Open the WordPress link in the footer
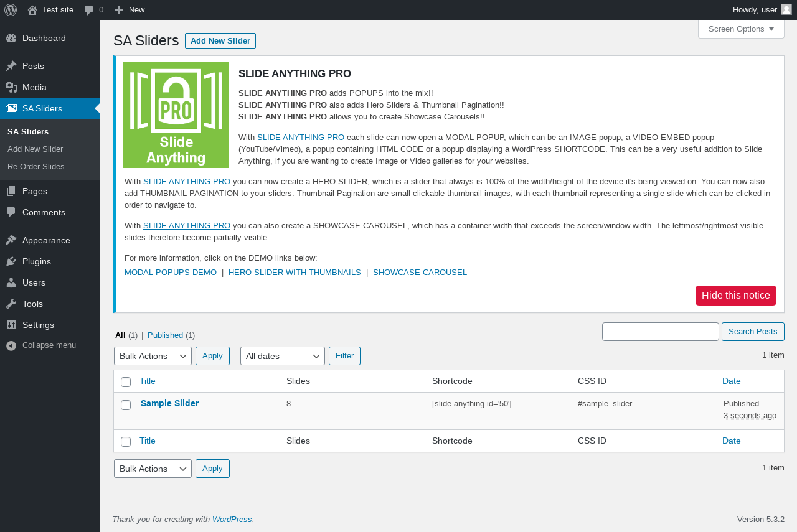Image resolution: width=797 pixels, height=532 pixels. pos(232,519)
